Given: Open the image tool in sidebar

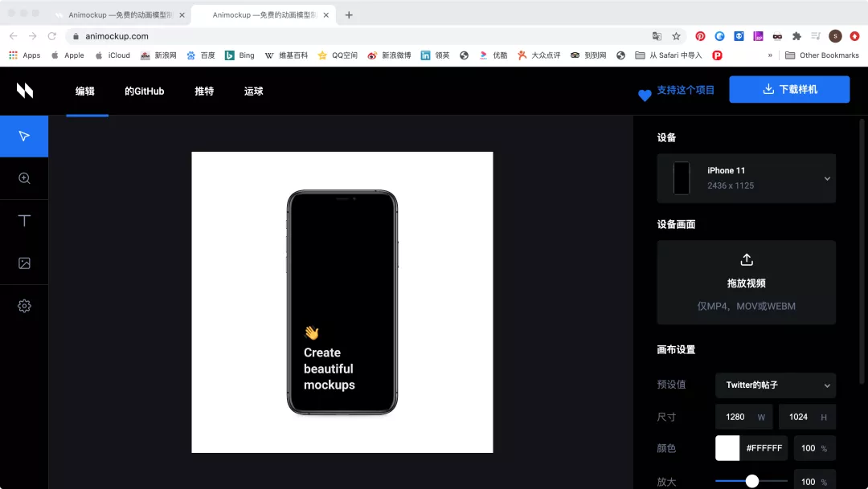Looking at the screenshot, I should tap(24, 263).
